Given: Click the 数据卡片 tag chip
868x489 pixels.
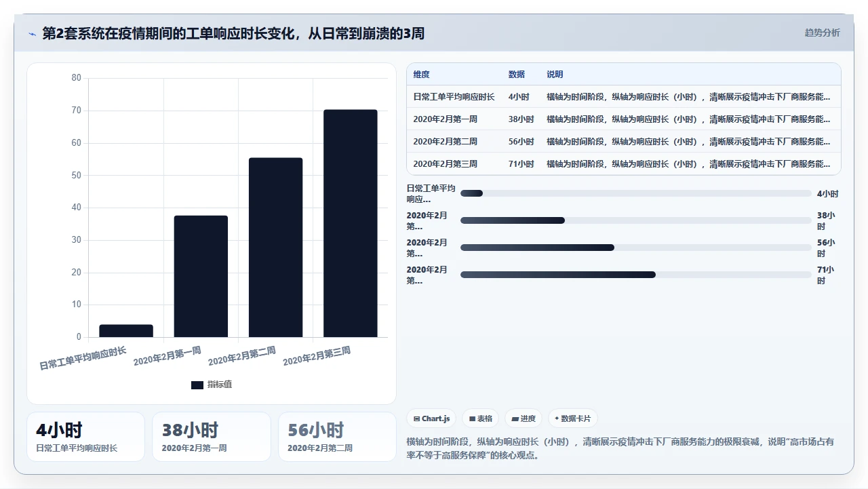Looking at the screenshot, I should [x=573, y=418].
